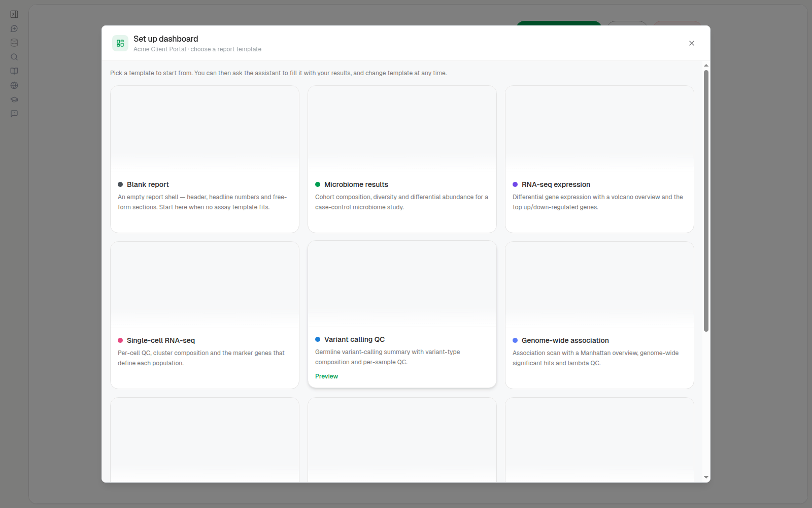Click the green dashboard icon in dialog header
Screen dimensions: 812x508
(120, 43)
